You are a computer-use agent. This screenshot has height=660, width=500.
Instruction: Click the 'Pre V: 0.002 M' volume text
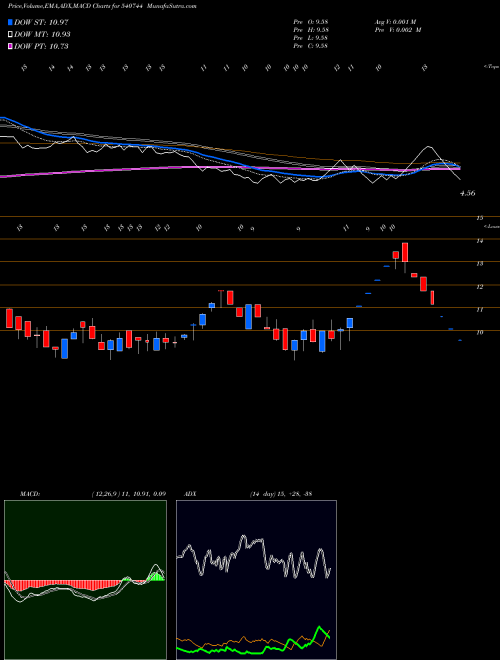[x=397, y=30]
